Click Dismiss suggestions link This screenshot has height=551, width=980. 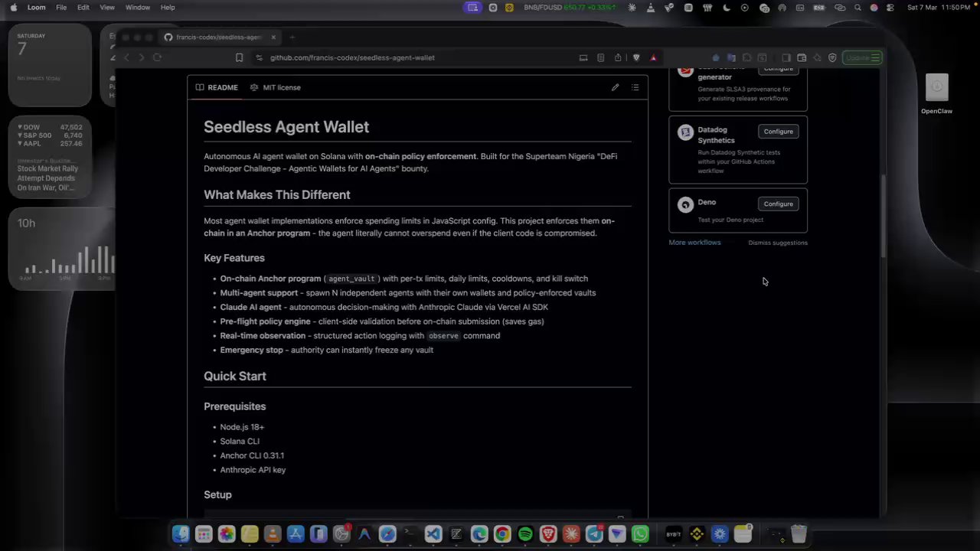click(778, 243)
